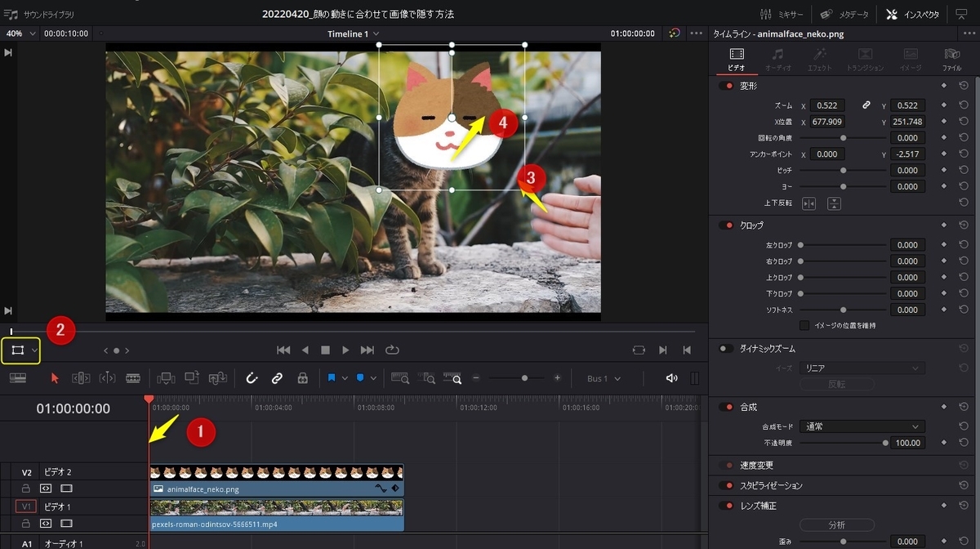This screenshot has width=980, height=549.
Task: Switch to the ビデオ inspector tab
Action: click(737, 59)
